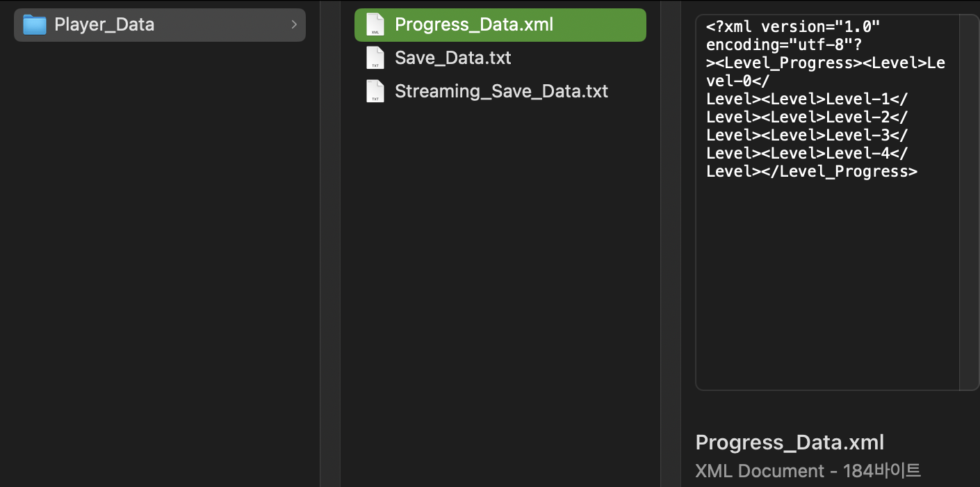Click the Save_Data.txt file icon

[x=375, y=58]
